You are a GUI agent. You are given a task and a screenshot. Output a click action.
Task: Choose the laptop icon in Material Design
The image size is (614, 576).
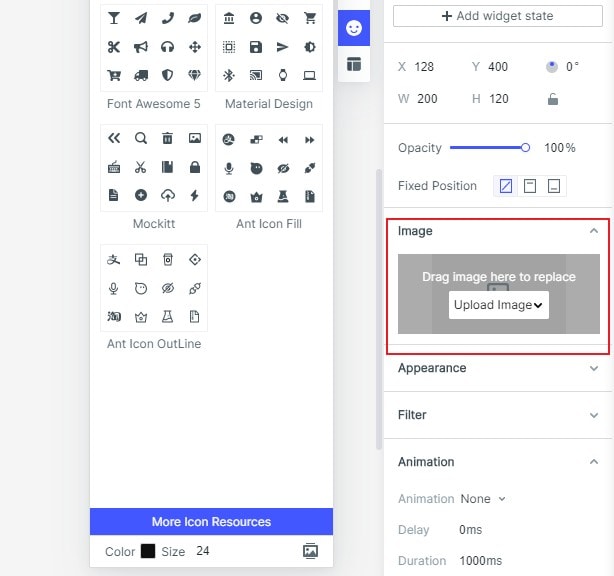(x=310, y=75)
